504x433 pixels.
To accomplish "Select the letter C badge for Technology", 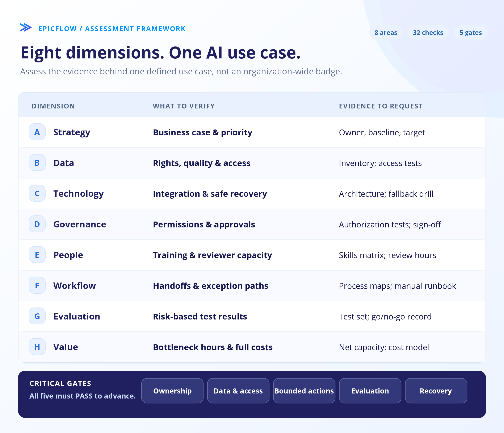I will (37, 193).
